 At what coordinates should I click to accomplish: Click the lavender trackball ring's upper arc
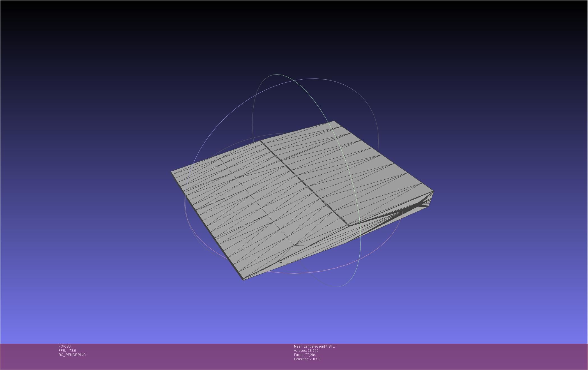click(x=314, y=79)
